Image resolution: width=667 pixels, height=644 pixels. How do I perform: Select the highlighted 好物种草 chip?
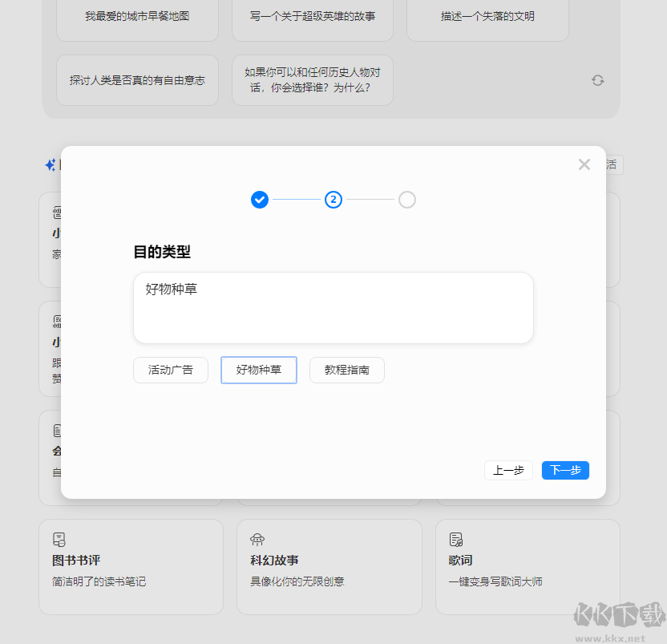pyautogui.click(x=258, y=370)
